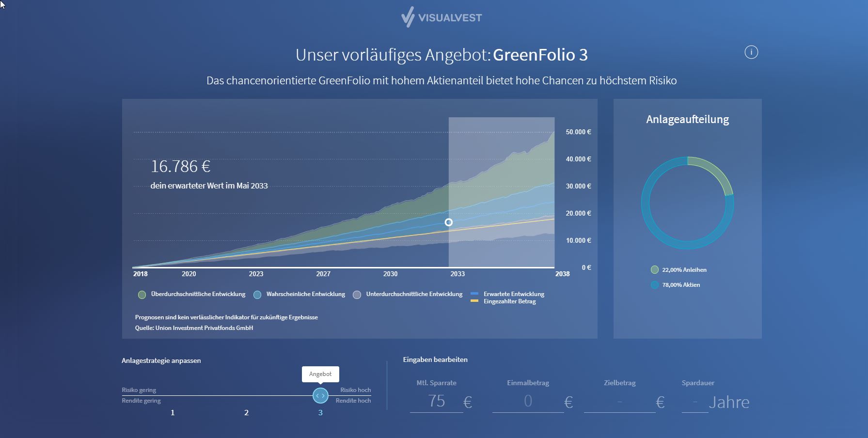868x438 pixels.
Task: Click the Angebot tooltip label
Action: (x=320, y=374)
